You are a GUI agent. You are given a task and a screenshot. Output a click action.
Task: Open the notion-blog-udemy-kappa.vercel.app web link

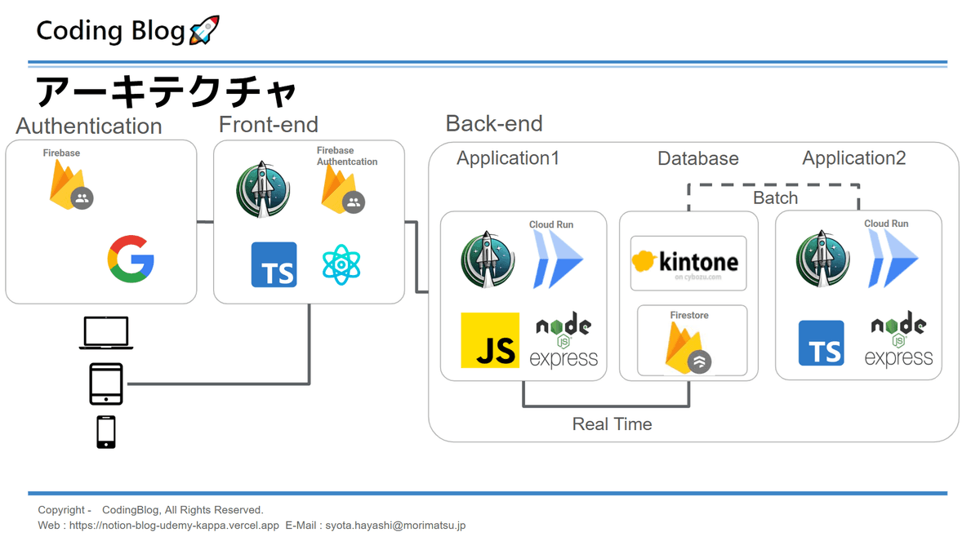174,526
